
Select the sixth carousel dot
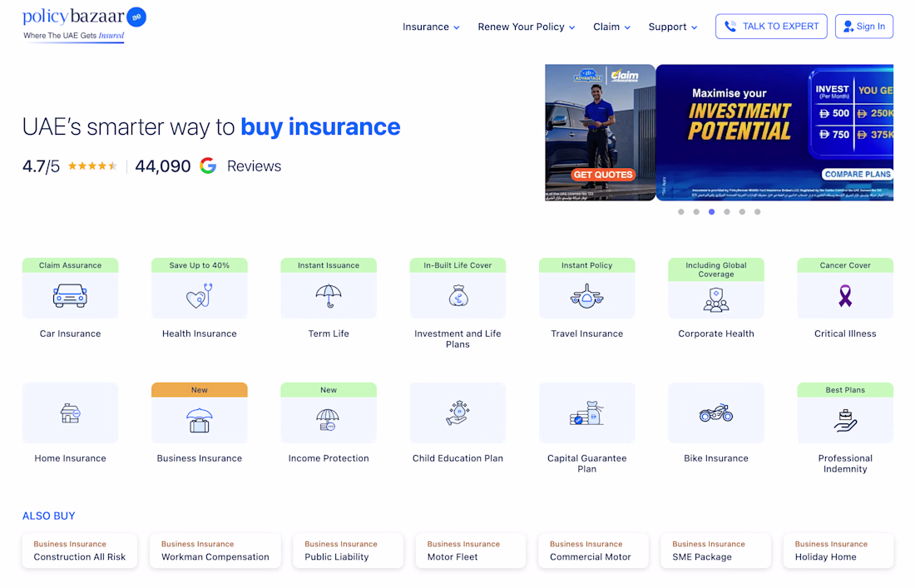[x=758, y=212]
